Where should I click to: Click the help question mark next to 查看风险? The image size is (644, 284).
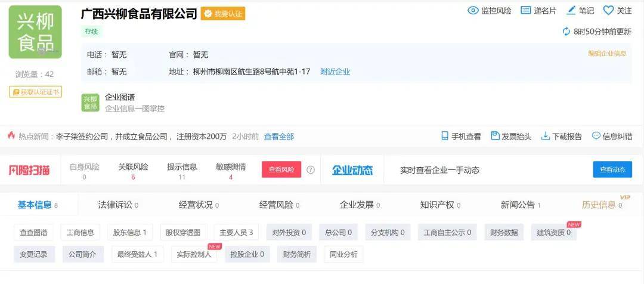(310, 169)
